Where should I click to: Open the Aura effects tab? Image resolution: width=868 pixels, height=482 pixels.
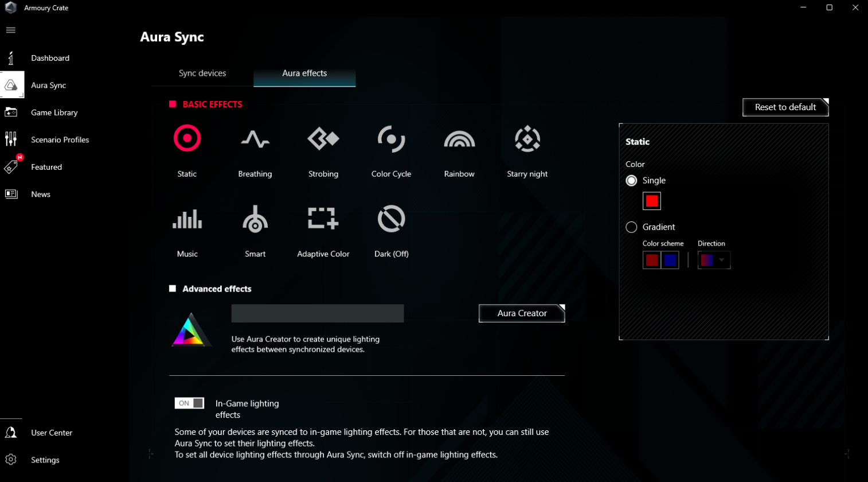[x=304, y=73]
